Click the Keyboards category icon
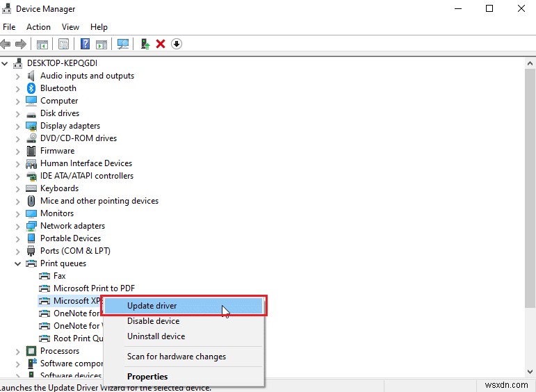 [x=31, y=188]
